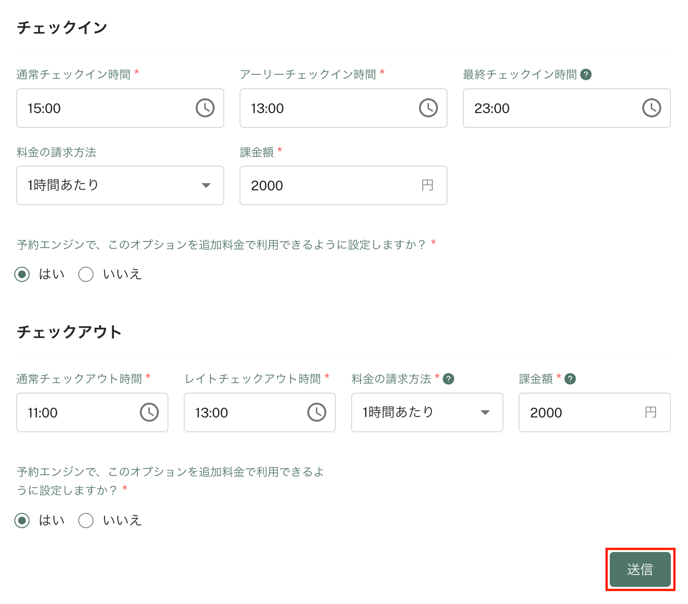Open check-in 料金の請求方法 dropdown
Image resolution: width=688 pixels, height=604 pixels.
coord(120,185)
